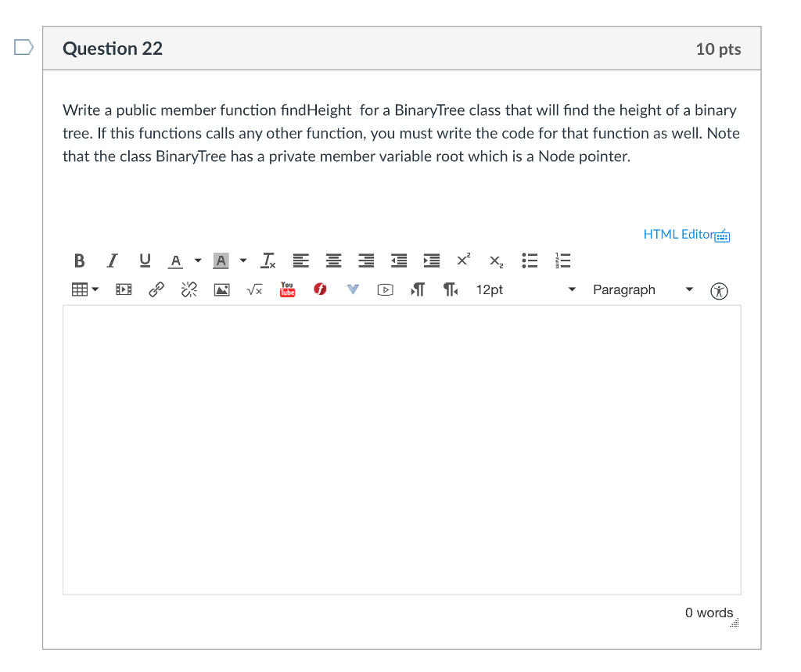Image resolution: width=801 pixels, height=672 pixels.
Task: Open the Paragraph format dropdown
Action: [641, 289]
